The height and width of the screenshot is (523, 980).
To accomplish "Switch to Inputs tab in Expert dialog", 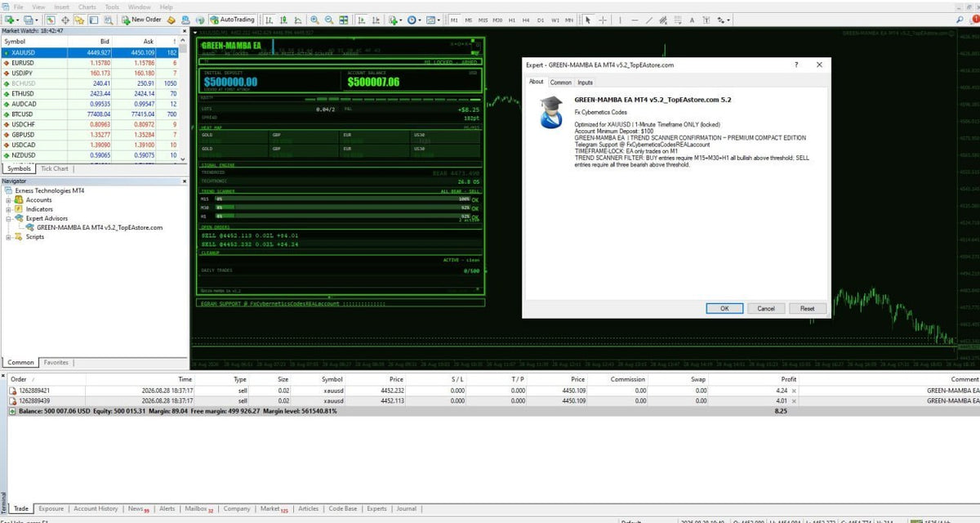I will [x=586, y=82].
